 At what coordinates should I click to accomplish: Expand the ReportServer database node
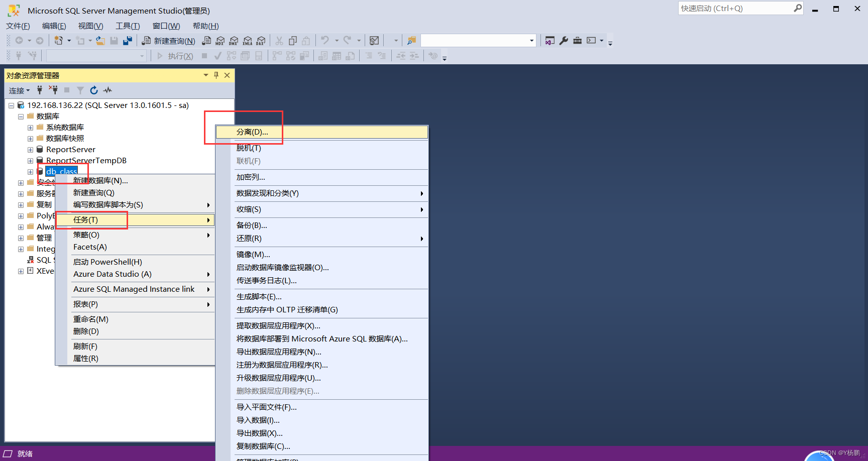coord(30,150)
